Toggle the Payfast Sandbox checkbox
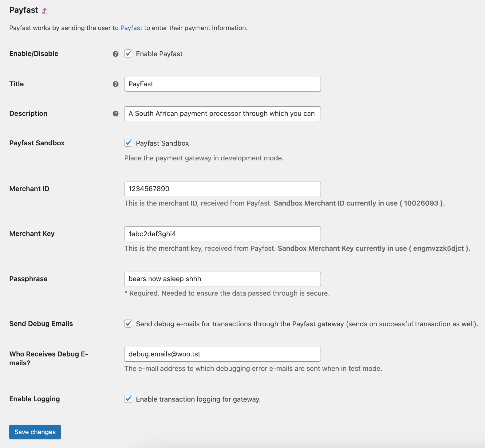Image resolution: width=485 pixels, height=448 pixels. pos(128,143)
